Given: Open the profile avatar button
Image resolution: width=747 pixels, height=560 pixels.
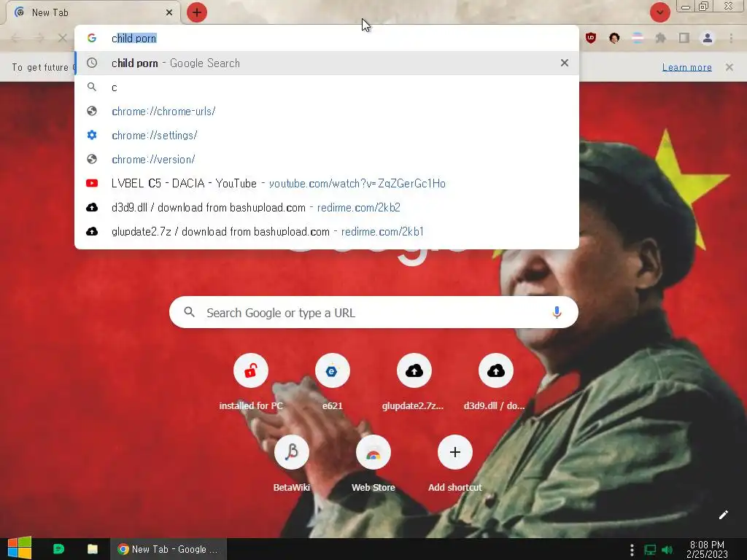Looking at the screenshot, I should pyautogui.click(x=708, y=38).
